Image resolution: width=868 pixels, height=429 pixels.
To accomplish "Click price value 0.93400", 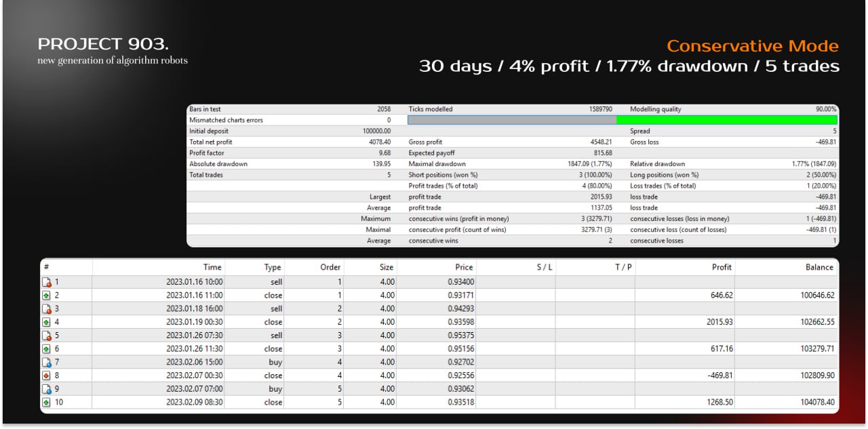I will [461, 282].
